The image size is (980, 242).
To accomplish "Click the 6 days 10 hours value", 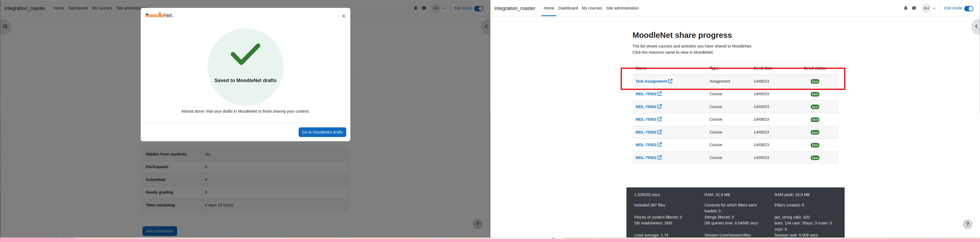I will (219, 205).
